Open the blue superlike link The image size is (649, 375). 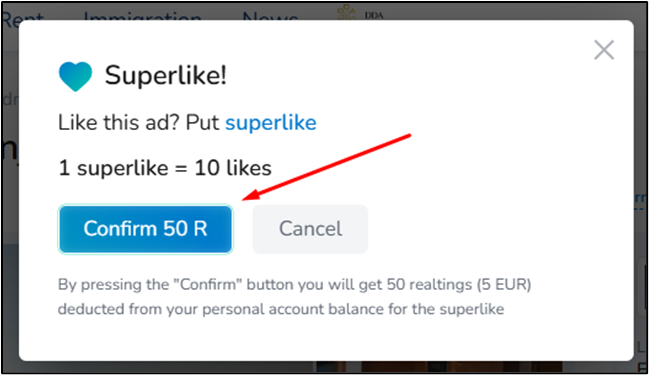point(271,123)
